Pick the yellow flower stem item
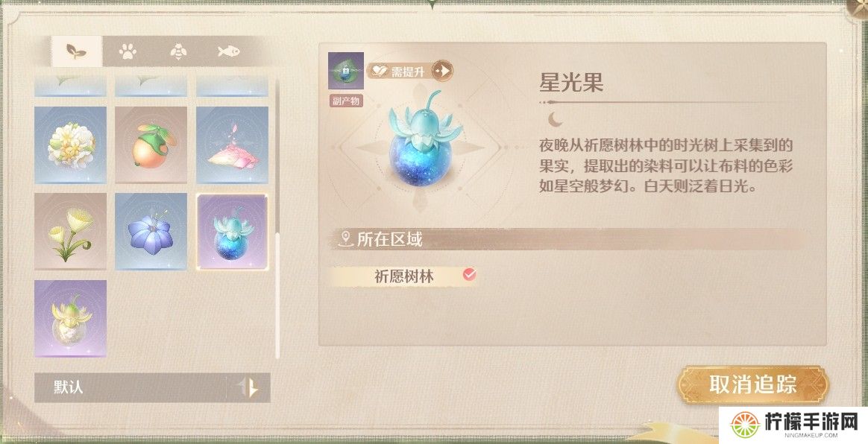The width and height of the screenshot is (868, 444). tap(70, 231)
